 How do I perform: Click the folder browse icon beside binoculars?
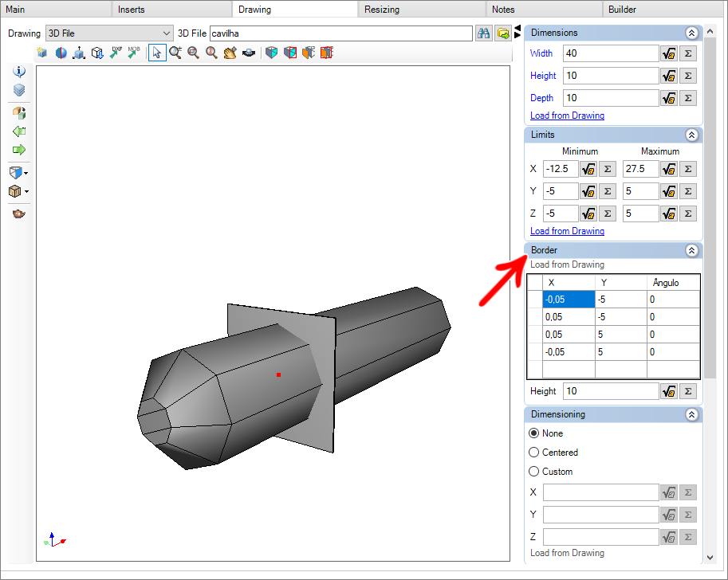click(503, 33)
